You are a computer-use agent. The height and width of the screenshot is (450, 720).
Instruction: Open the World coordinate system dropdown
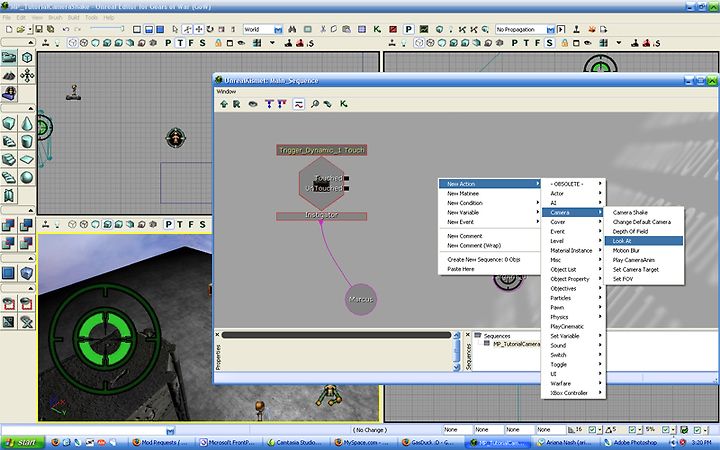(278, 29)
